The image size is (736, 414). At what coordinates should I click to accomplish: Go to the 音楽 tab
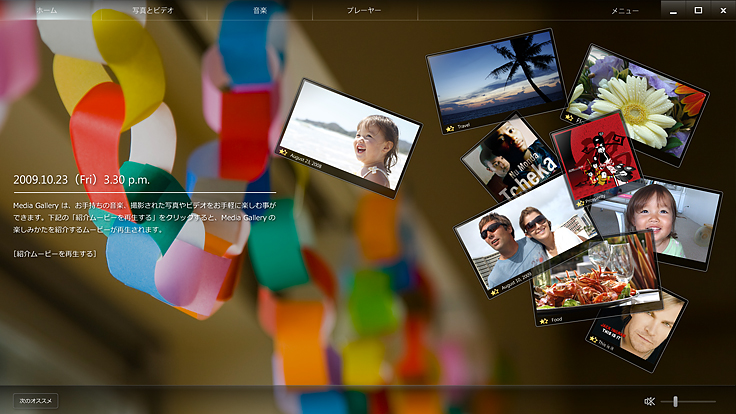[x=260, y=10]
